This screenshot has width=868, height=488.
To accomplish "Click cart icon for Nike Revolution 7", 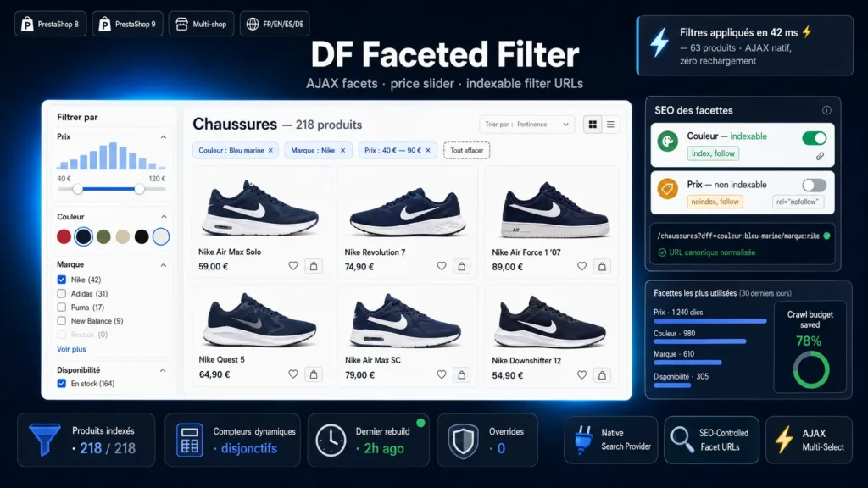I will (x=462, y=267).
